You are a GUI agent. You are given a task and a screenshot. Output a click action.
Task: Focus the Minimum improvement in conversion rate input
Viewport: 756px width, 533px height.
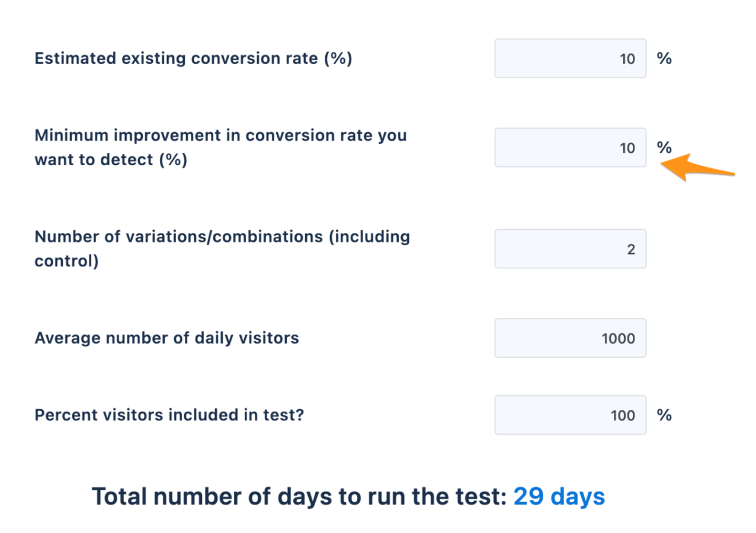[570, 147]
